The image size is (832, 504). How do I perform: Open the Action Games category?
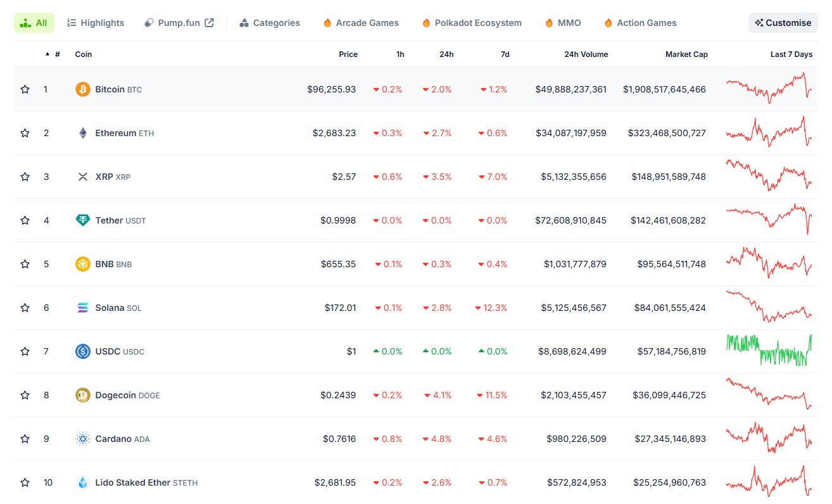click(x=640, y=23)
